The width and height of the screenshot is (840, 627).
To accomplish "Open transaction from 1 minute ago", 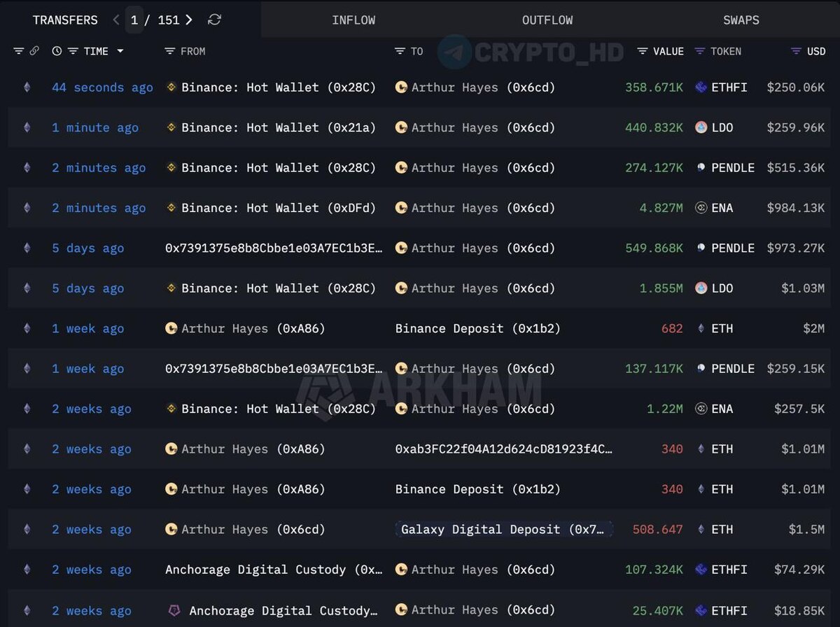I will [x=95, y=127].
